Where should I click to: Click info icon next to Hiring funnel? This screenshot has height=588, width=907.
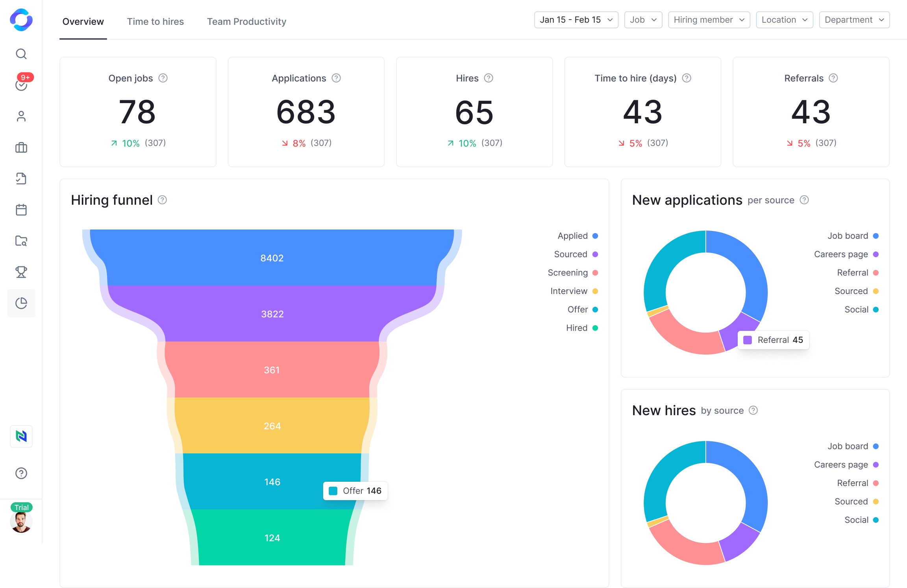162,200
